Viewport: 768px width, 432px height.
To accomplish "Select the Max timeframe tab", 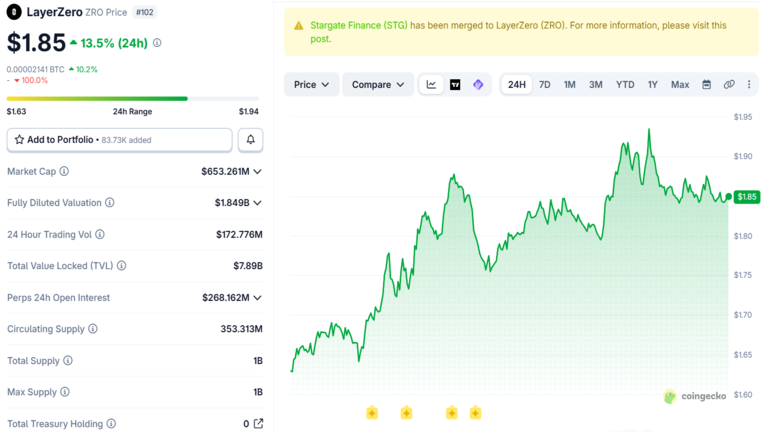I will pyautogui.click(x=680, y=85).
